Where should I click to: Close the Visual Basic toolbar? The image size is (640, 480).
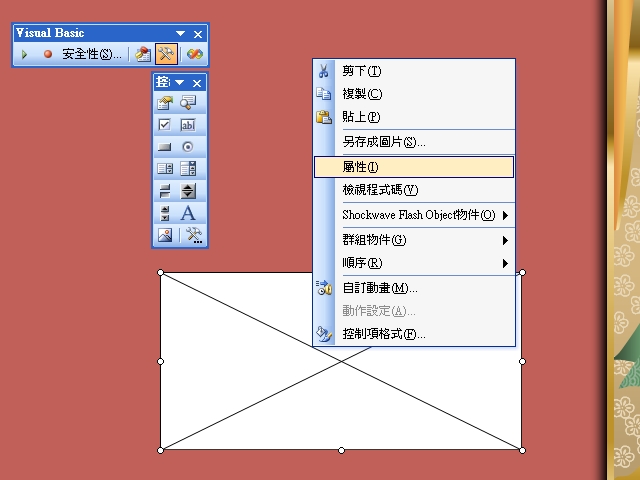198,34
